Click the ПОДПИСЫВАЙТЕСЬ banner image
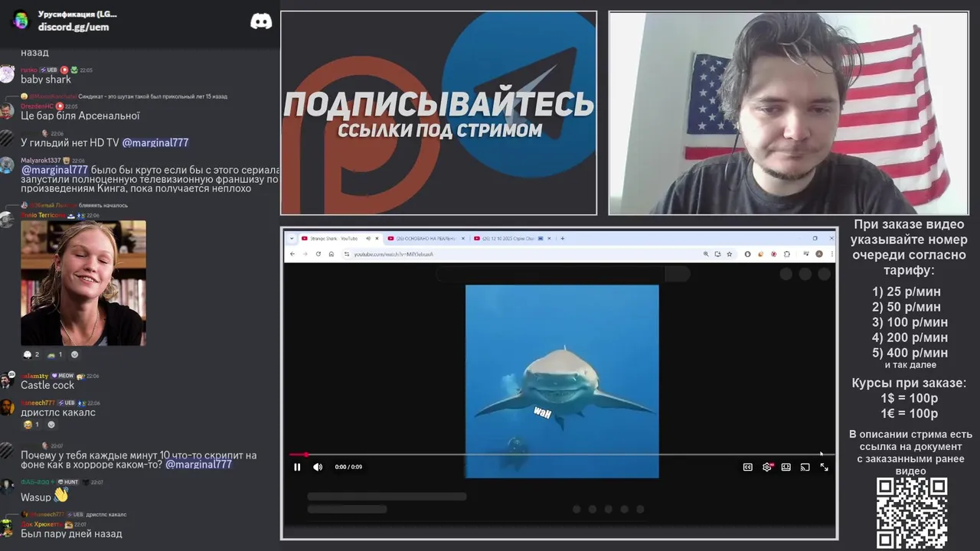Screen dimensions: 980x551 tap(439, 113)
